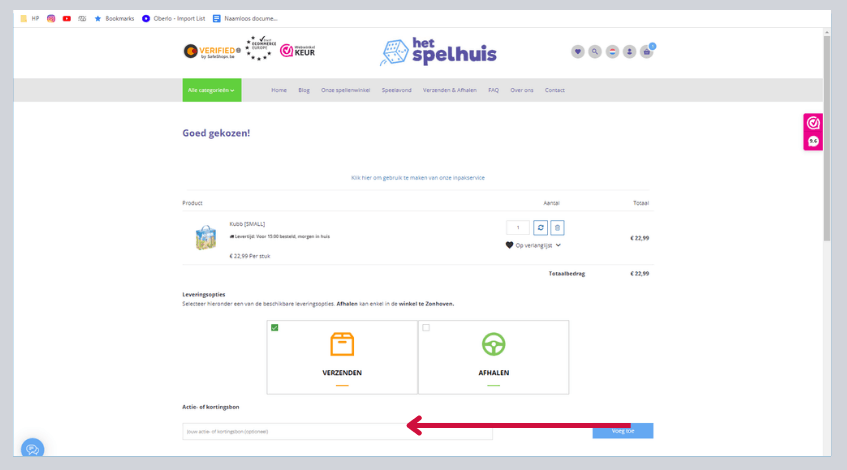
Task: Delete Kubb [SMALL] with trash icon
Action: click(558, 227)
